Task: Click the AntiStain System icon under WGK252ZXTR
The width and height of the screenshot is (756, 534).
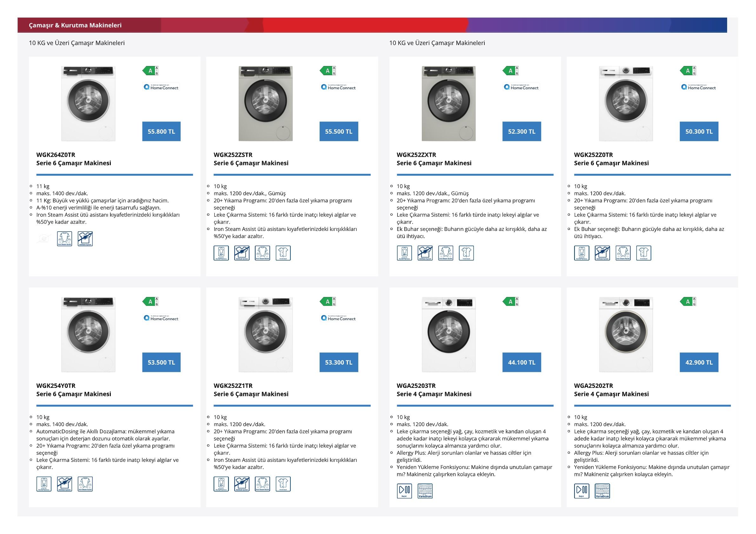Action: click(425, 253)
